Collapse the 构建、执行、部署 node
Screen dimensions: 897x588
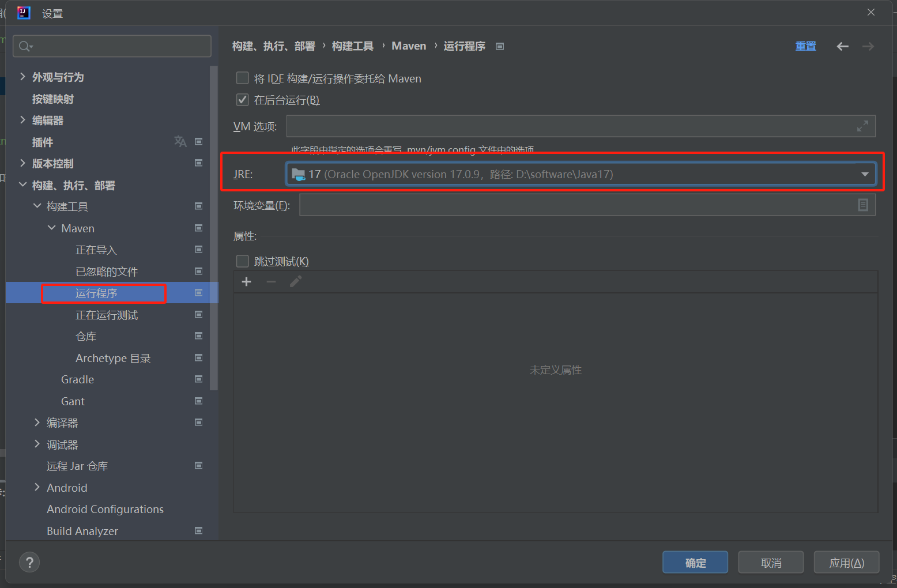(22, 185)
